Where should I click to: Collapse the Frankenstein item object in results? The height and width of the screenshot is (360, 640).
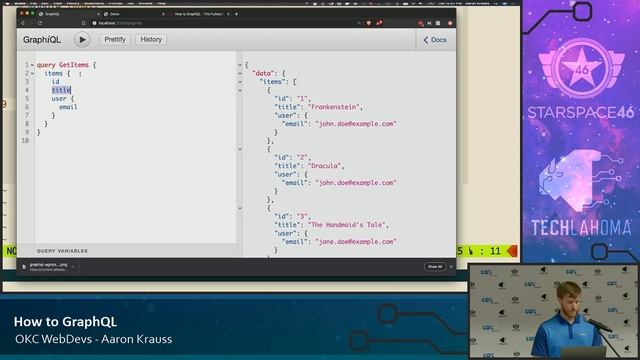click(240, 90)
